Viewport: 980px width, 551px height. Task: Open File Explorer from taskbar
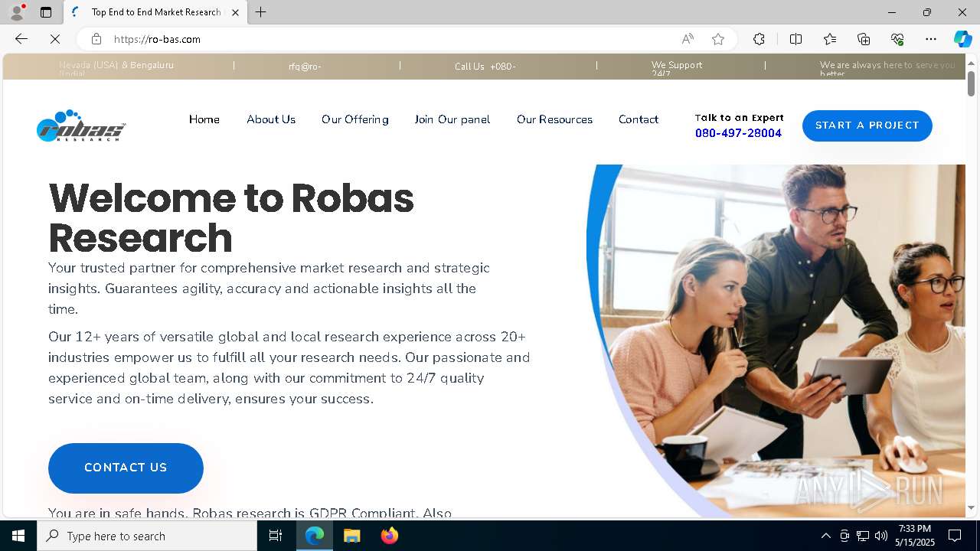pyautogui.click(x=351, y=536)
